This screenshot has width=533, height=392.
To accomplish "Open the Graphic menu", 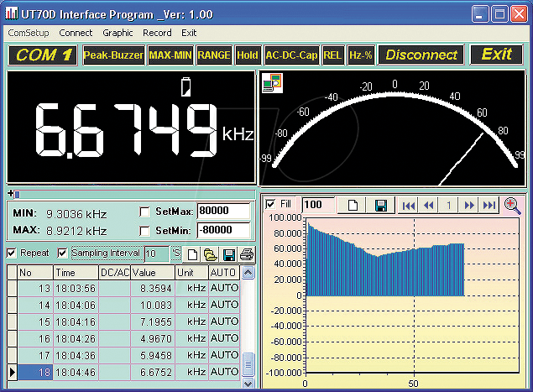I will point(118,33).
